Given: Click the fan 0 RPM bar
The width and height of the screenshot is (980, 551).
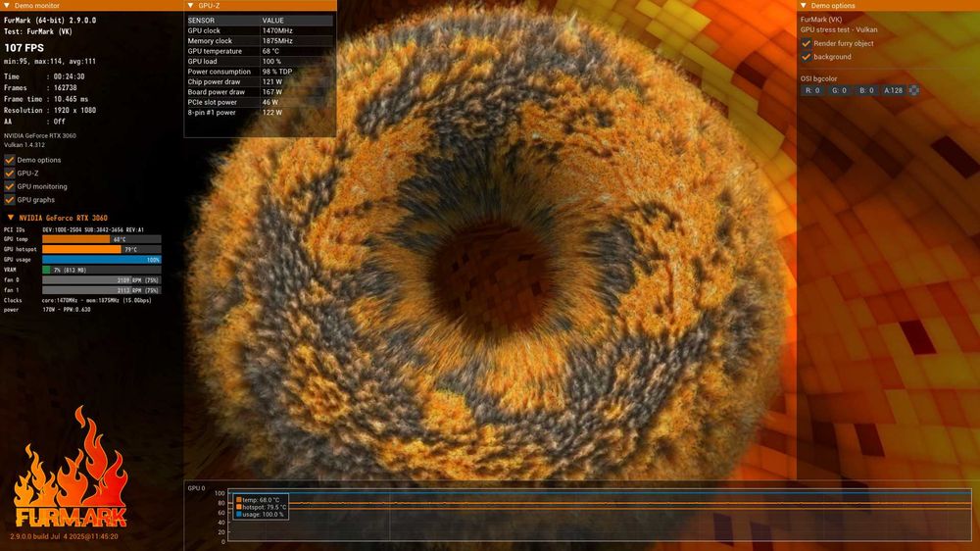Looking at the screenshot, I should click(x=102, y=280).
